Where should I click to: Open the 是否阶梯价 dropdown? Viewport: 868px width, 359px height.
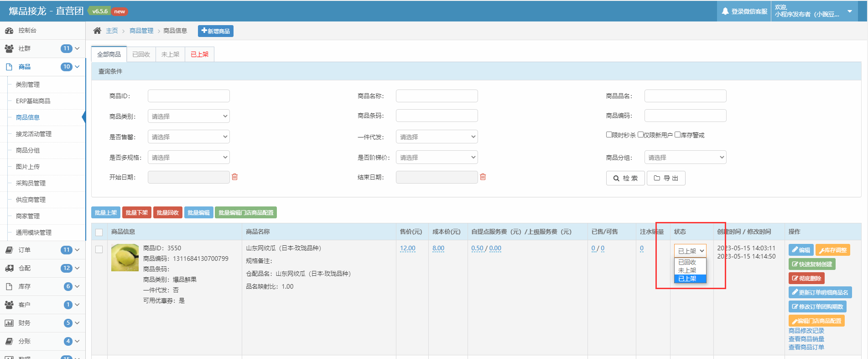point(437,158)
